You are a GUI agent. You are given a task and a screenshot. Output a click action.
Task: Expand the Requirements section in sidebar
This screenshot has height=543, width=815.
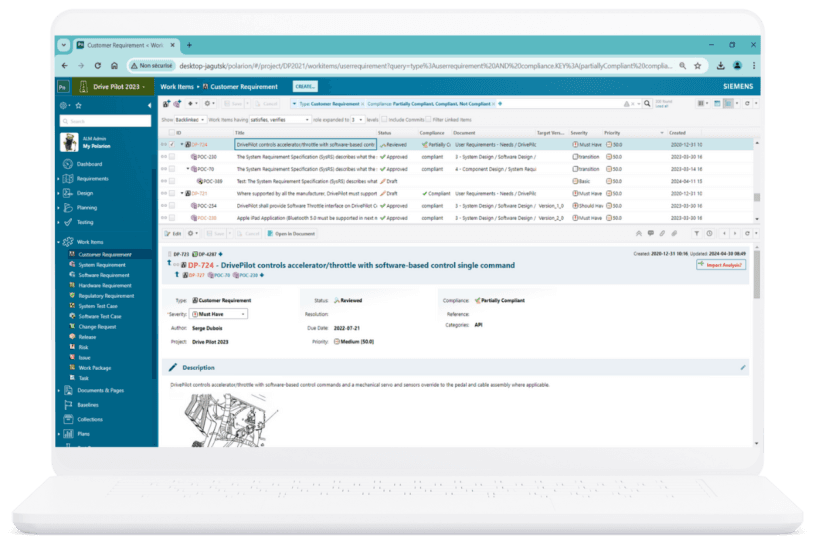tap(60, 178)
